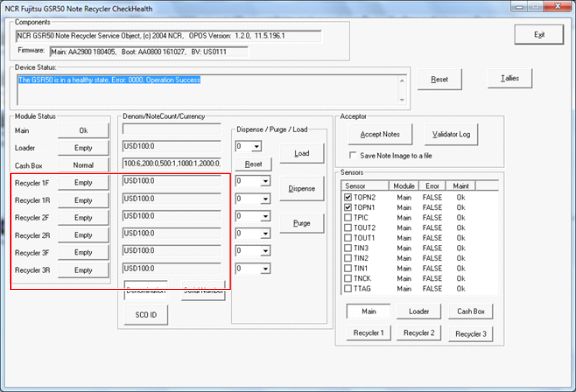
Task: Minimize the CheckHealth window
Action: pos(519,6)
